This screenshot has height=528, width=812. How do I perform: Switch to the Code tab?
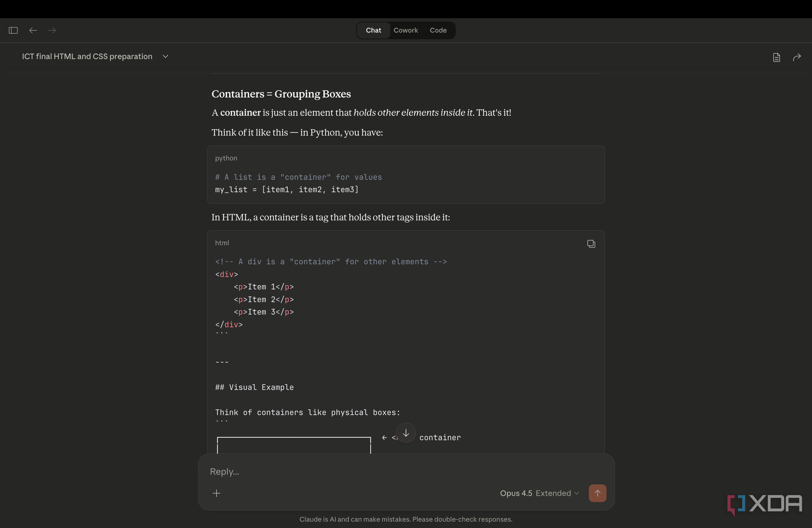[438, 30]
